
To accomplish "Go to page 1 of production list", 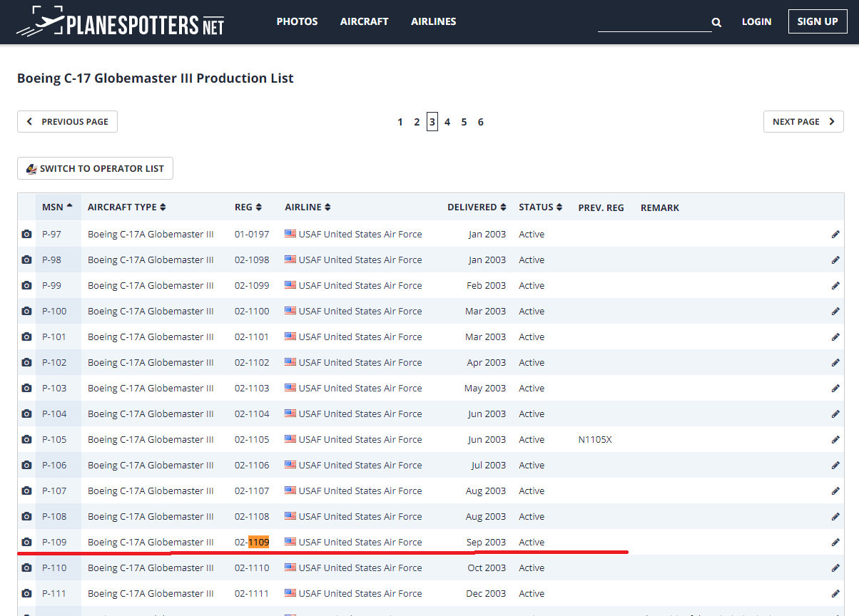I will (x=400, y=122).
